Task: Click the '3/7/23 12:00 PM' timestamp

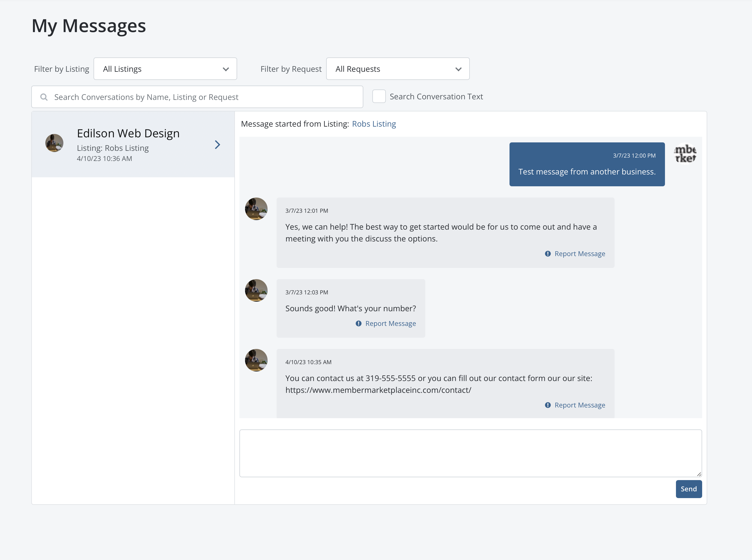Action: (634, 156)
